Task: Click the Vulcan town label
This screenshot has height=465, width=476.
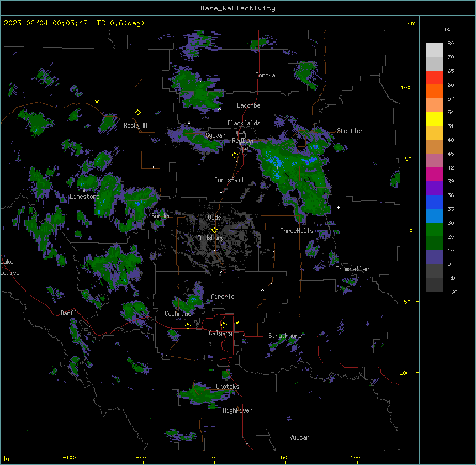Action: (x=299, y=437)
